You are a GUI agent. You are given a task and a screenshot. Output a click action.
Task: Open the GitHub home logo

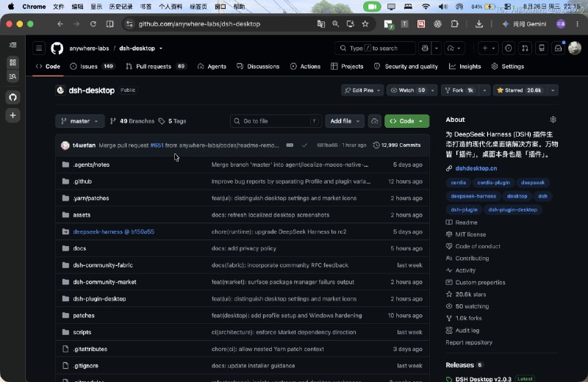click(57, 48)
